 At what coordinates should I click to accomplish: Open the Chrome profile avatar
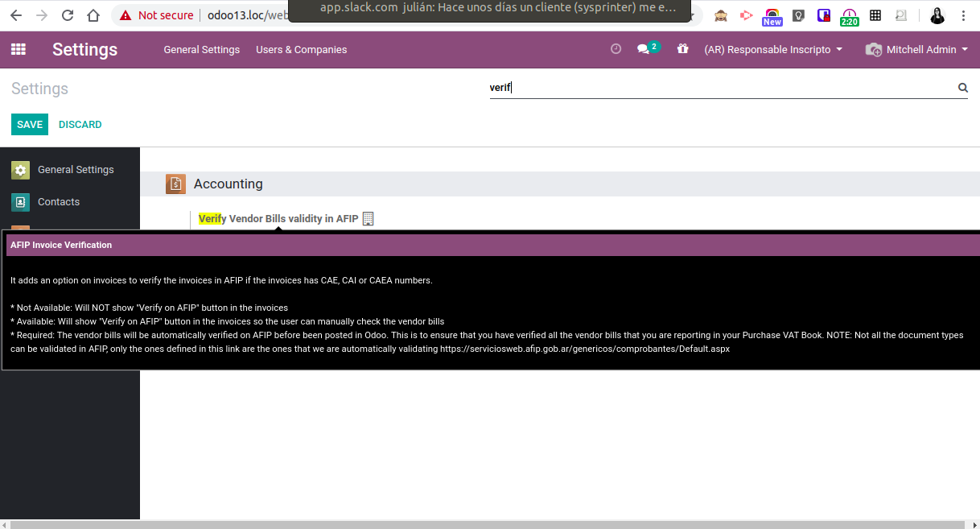(937, 15)
